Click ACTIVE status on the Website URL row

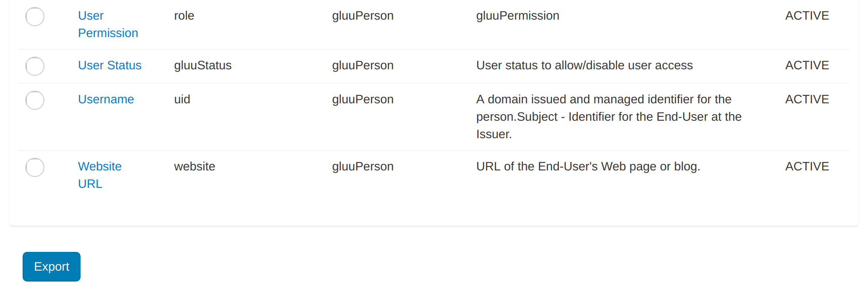click(x=807, y=166)
